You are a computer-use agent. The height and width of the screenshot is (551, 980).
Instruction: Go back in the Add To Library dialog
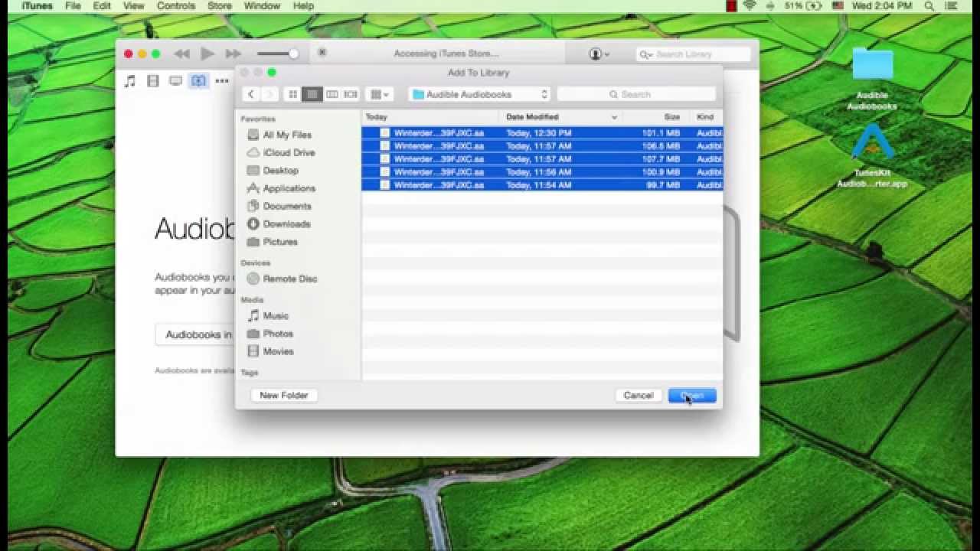coord(251,94)
